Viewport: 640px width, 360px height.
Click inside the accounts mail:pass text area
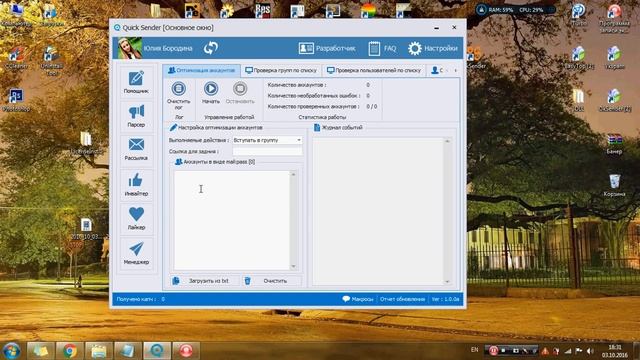[x=231, y=220]
